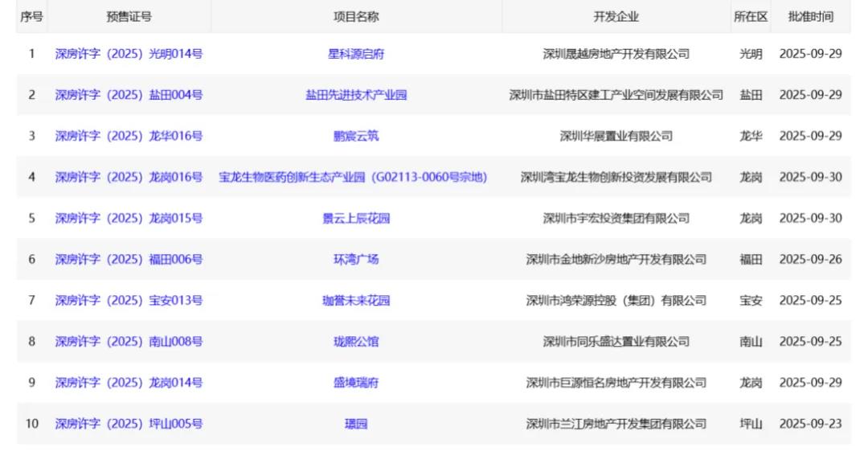Click the 批准时间 column header
868x456 pixels.
[810, 16]
